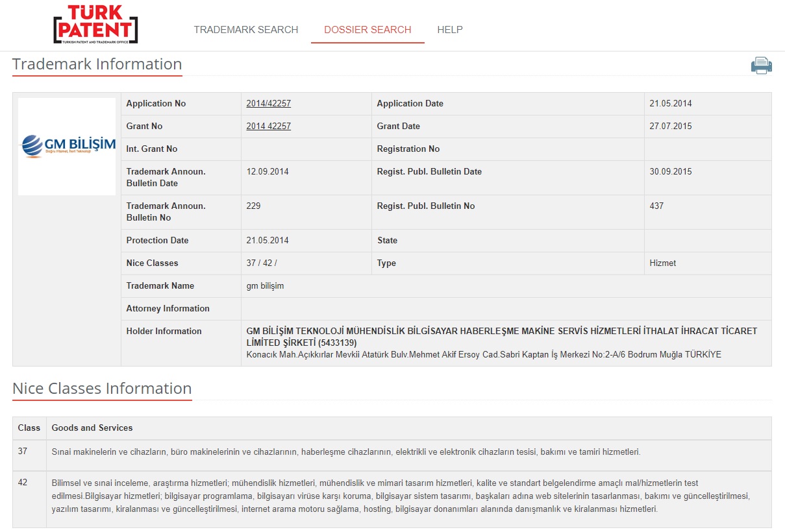Open application number 2014/42257 link
The image size is (785, 532).
pos(268,104)
